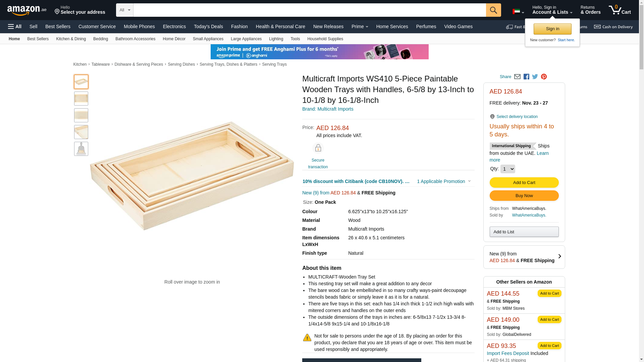Viewport: 644px width, 362px height.
Task: Share the product via email icon
Action: (x=517, y=77)
